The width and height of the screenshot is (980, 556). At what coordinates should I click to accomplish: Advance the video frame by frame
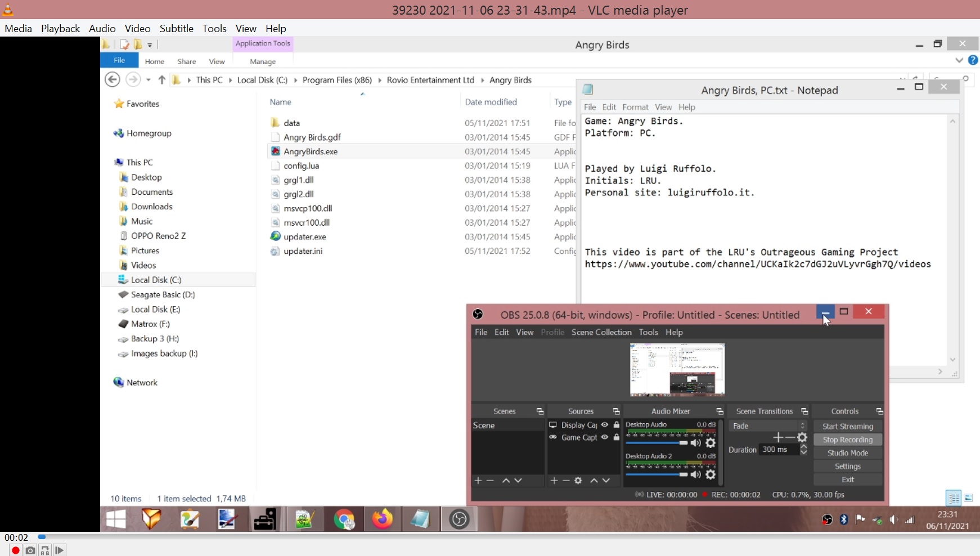click(60, 550)
